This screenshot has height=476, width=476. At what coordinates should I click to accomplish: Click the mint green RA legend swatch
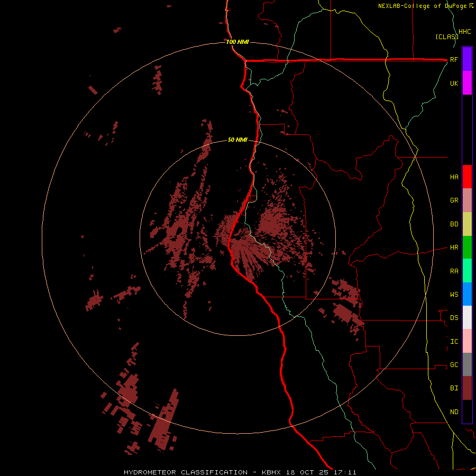tap(467, 271)
